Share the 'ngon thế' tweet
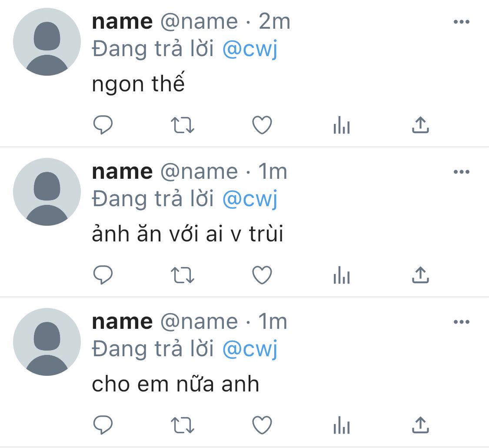Screen dimensions: 489x448 click(x=421, y=125)
